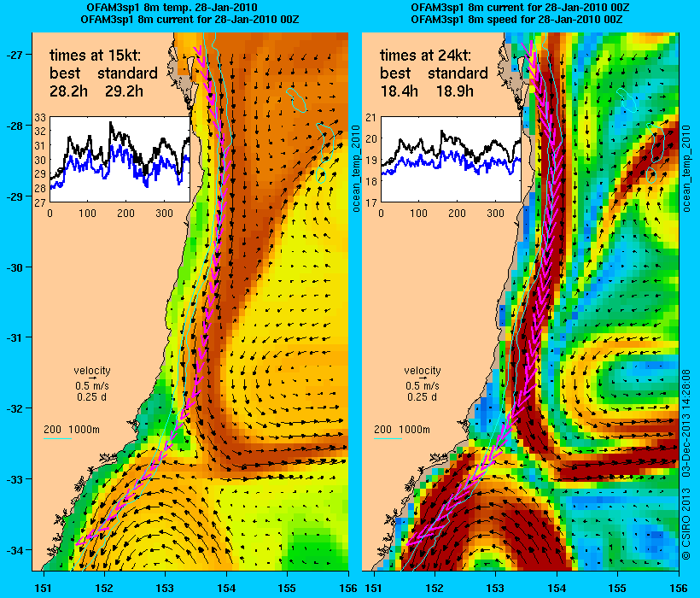Click '200 1000m' depth contour legend, right map
700x598 pixels.
tap(402, 430)
